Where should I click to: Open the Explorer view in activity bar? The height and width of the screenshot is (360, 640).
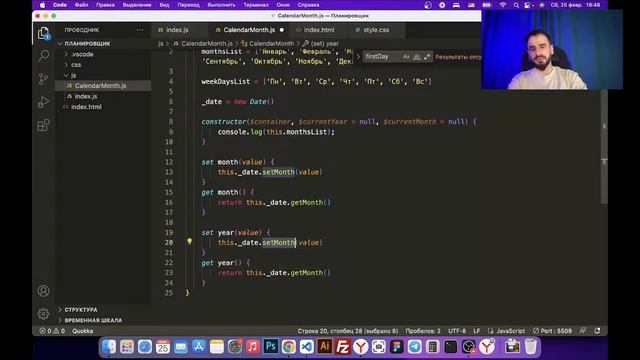pos(43,33)
